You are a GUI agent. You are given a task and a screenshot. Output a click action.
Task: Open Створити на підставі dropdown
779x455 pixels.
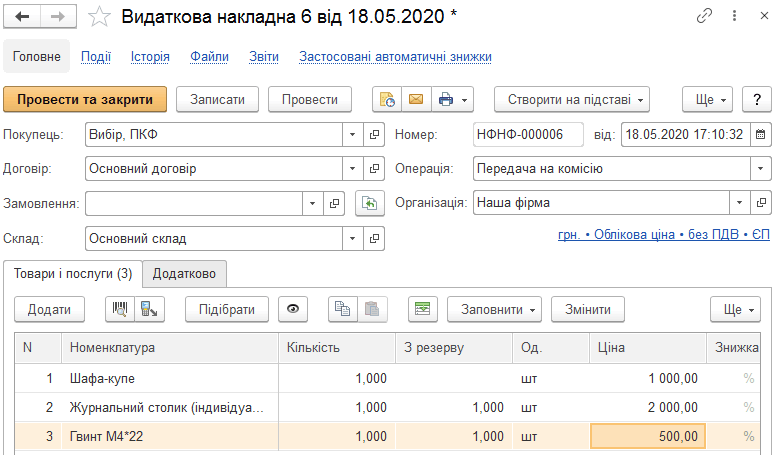click(572, 99)
